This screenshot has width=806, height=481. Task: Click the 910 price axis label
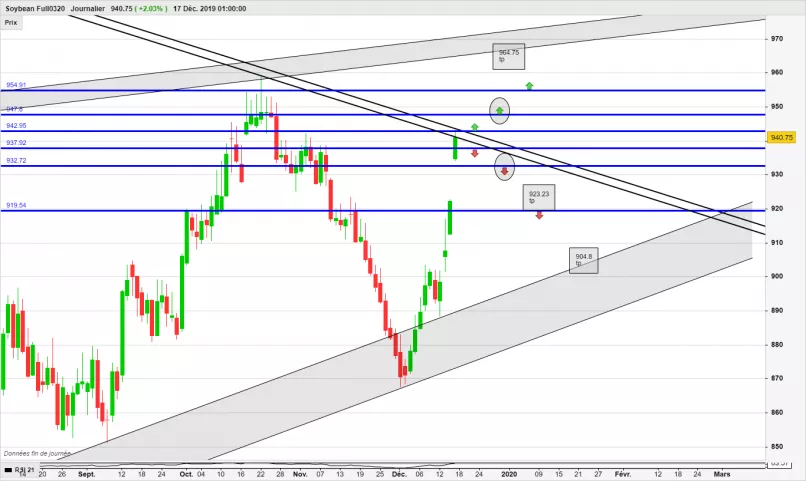(777, 243)
